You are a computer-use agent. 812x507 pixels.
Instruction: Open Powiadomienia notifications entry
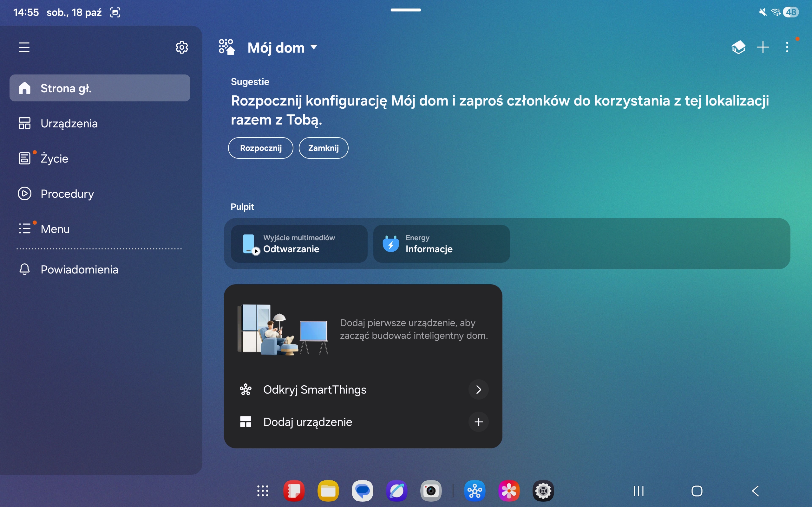click(x=79, y=269)
